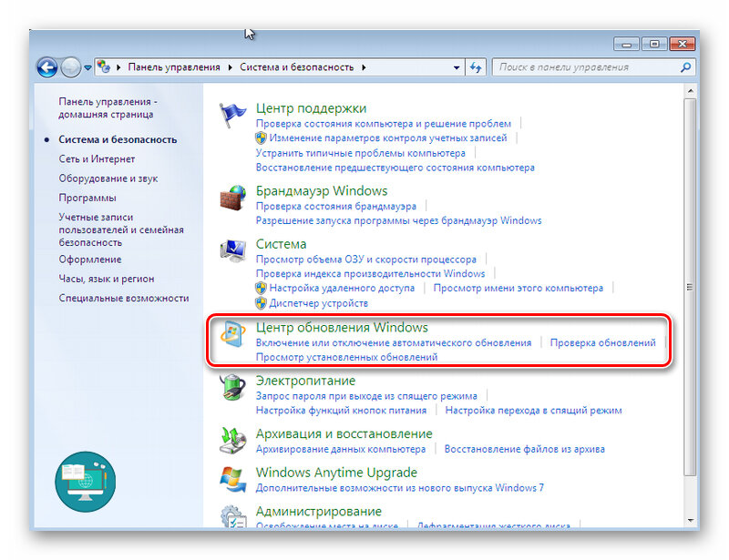Click the scrollbar down arrow
729x560 pixels.
[x=691, y=521]
